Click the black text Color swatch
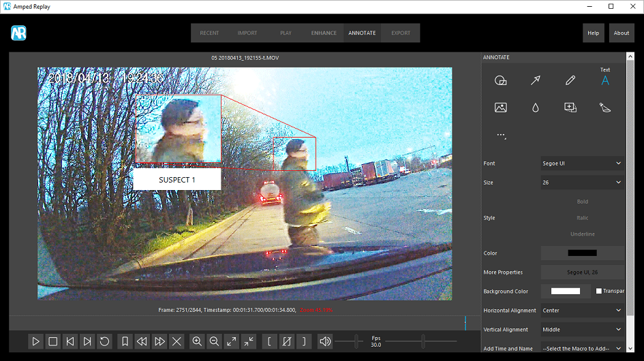 pos(582,253)
